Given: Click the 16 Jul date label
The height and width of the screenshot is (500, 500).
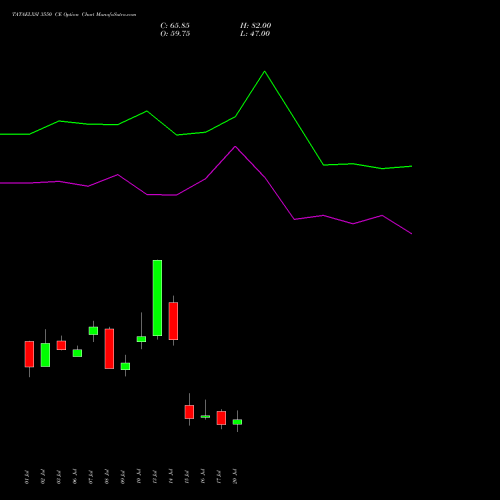Looking at the screenshot, I should tap(203, 477).
